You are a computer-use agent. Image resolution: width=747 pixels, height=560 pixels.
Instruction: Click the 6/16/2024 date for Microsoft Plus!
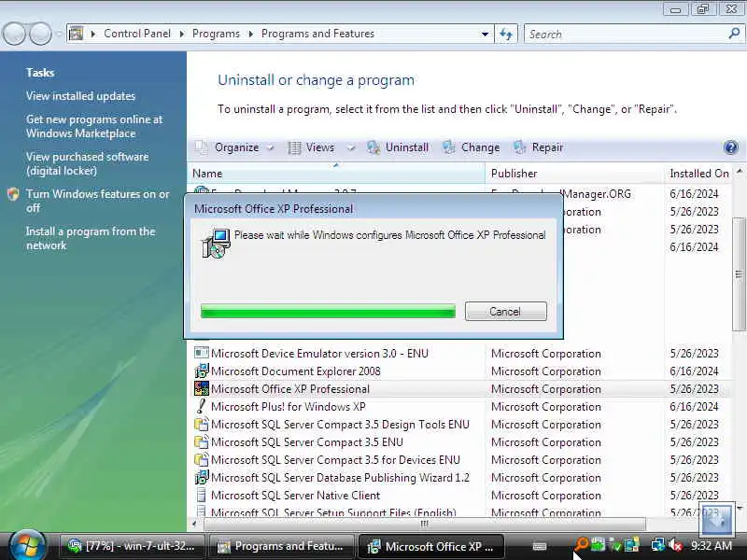(x=694, y=406)
